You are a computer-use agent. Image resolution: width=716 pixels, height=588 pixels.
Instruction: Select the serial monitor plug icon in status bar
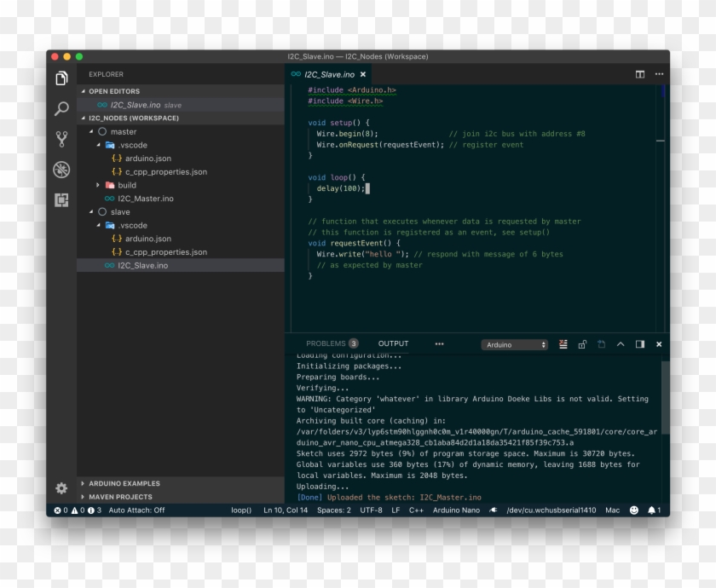[x=493, y=510]
